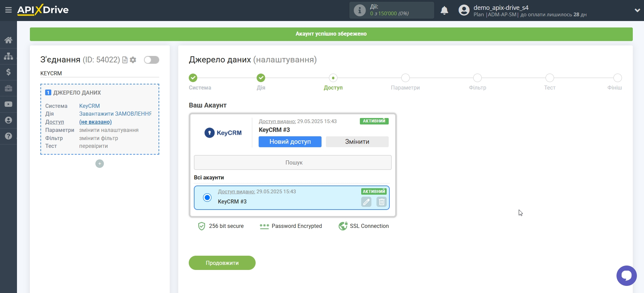Open the billing dollar sidebar icon

[x=8, y=72]
